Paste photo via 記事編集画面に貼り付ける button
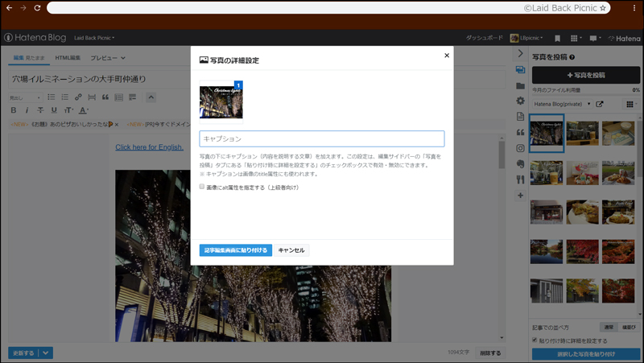Image resolution: width=644 pixels, height=363 pixels. (x=236, y=250)
